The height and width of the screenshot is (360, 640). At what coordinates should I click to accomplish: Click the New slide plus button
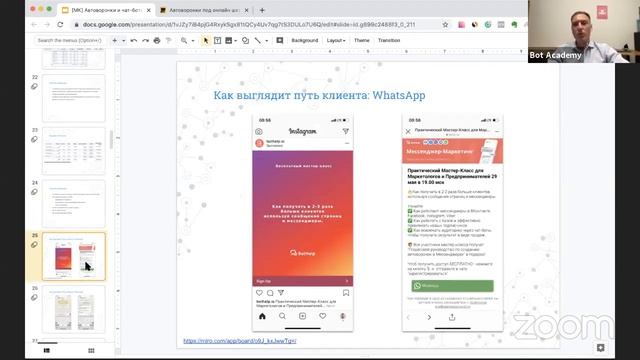click(115, 40)
